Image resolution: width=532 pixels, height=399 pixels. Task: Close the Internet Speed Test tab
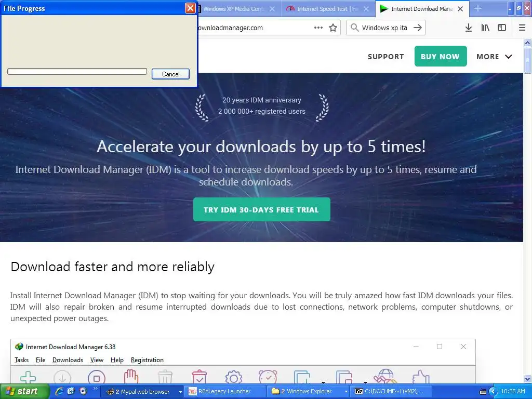pos(366,9)
